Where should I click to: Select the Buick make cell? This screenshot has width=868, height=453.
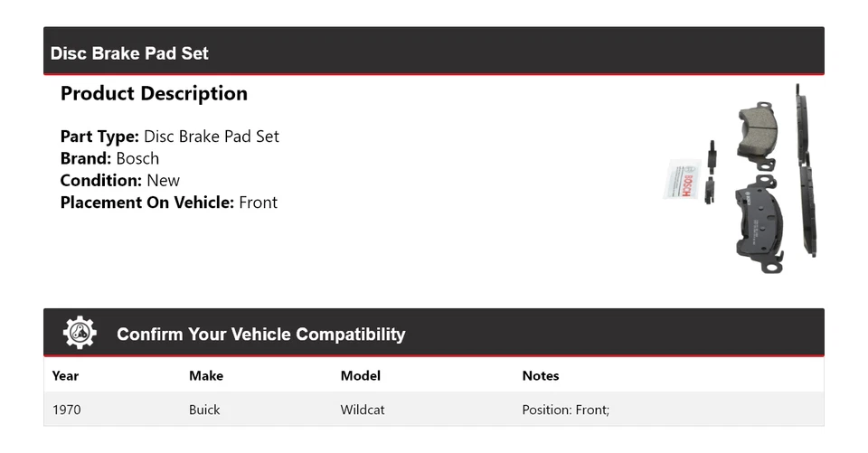coord(204,410)
